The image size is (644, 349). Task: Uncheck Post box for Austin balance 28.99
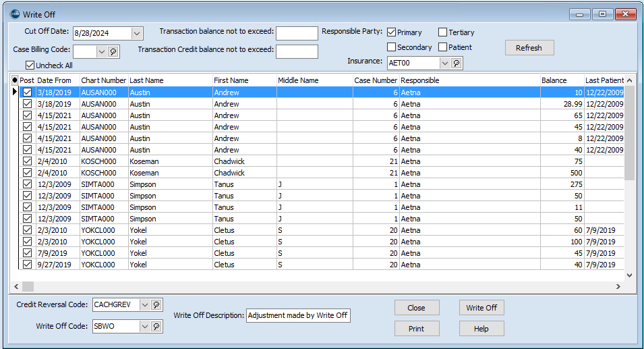click(x=27, y=104)
